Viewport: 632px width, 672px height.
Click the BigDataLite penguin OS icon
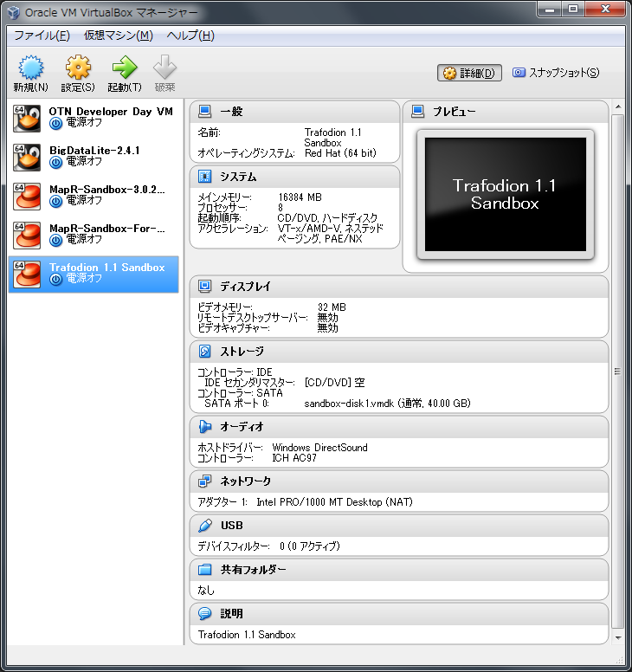coord(27,158)
